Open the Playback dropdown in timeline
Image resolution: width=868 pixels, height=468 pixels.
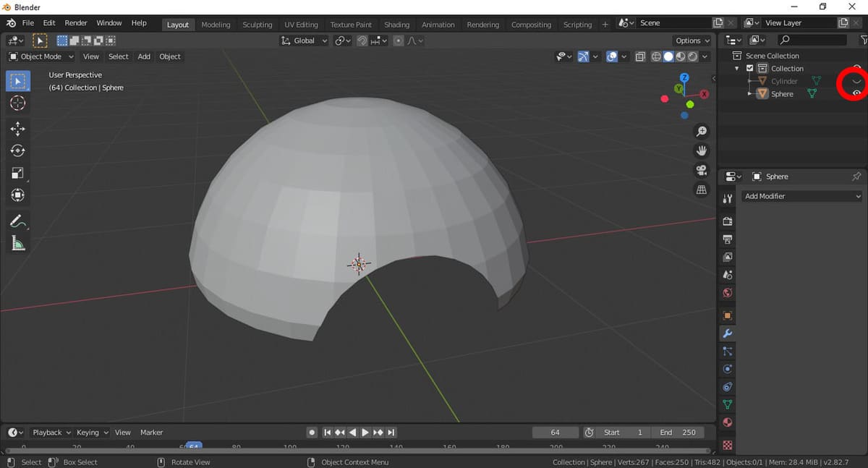51,433
